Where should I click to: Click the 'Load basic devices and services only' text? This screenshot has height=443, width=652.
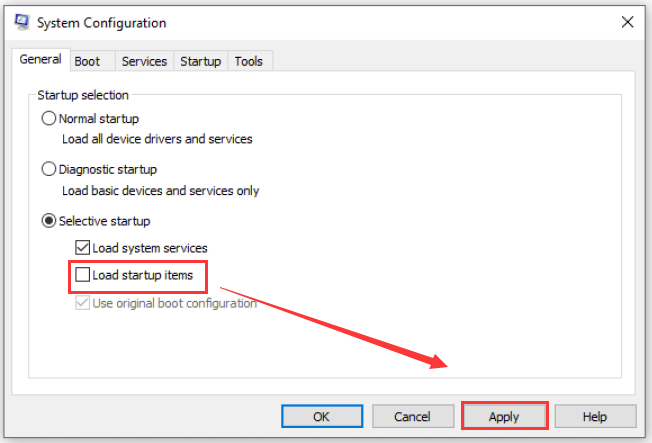(161, 191)
